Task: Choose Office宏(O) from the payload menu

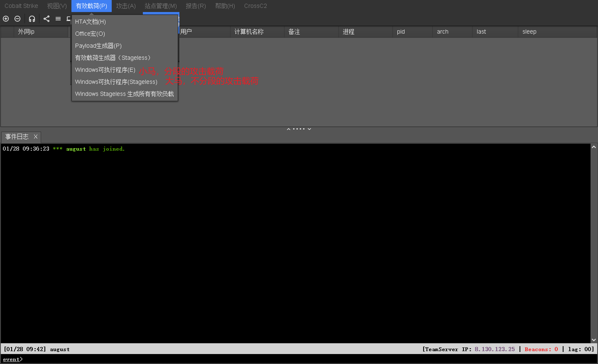Action: pyautogui.click(x=90, y=34)
